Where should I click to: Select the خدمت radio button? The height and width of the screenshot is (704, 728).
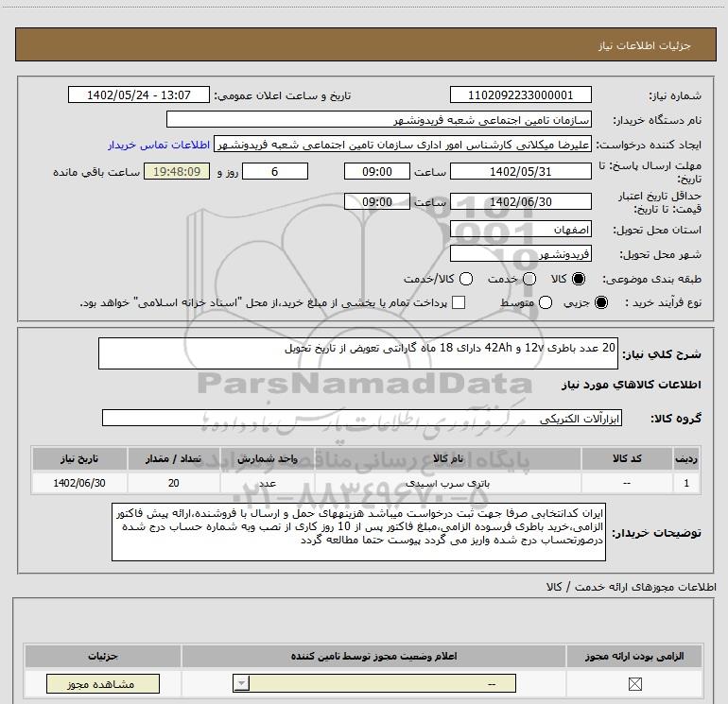(x=529, y=279)
